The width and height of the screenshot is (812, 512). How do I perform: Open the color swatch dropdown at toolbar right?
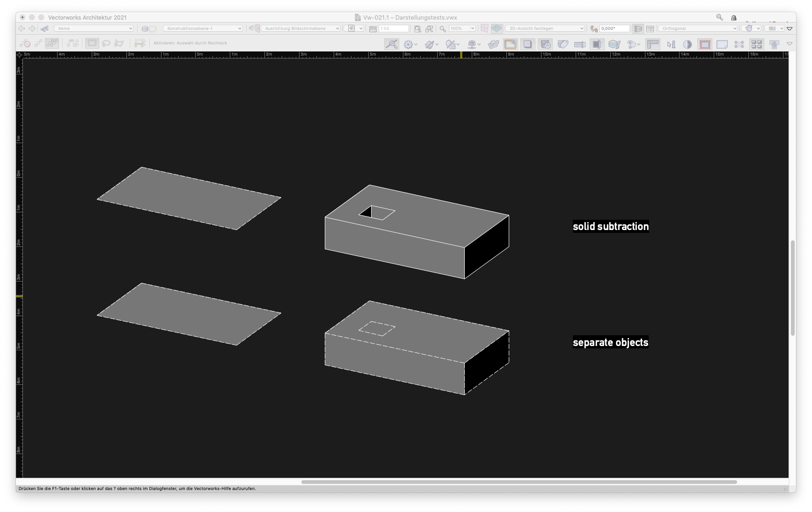775,28
